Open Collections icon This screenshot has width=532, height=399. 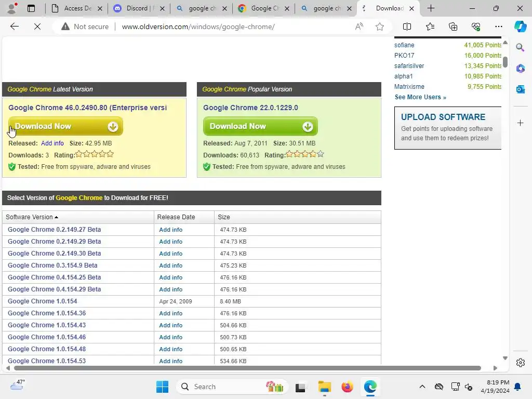coord(453,26)
